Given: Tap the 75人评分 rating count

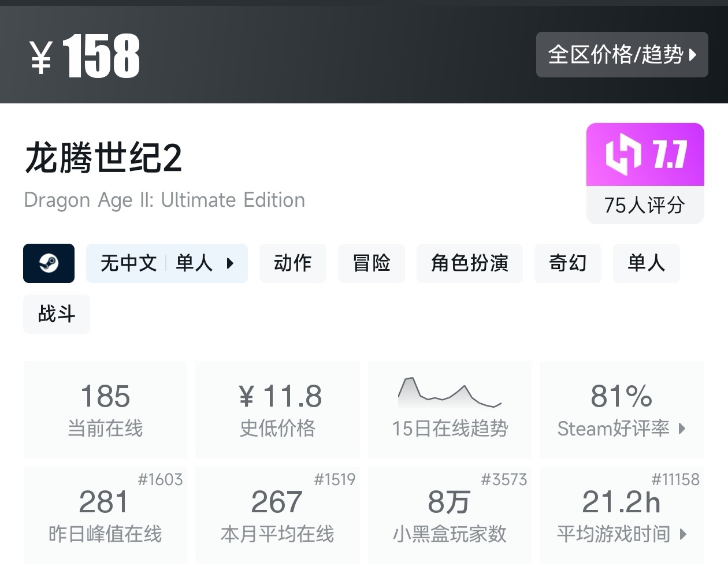Looking at the screenshot, I should 645,206.
